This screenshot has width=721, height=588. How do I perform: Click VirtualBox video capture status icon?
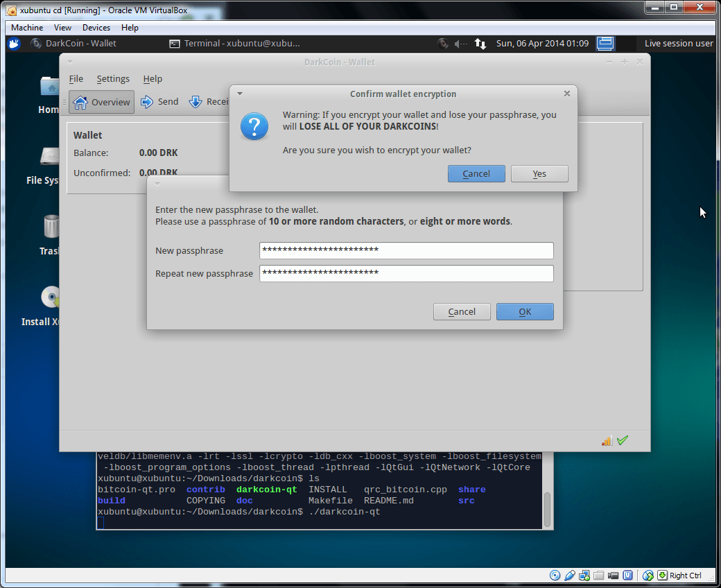(613, 575)
